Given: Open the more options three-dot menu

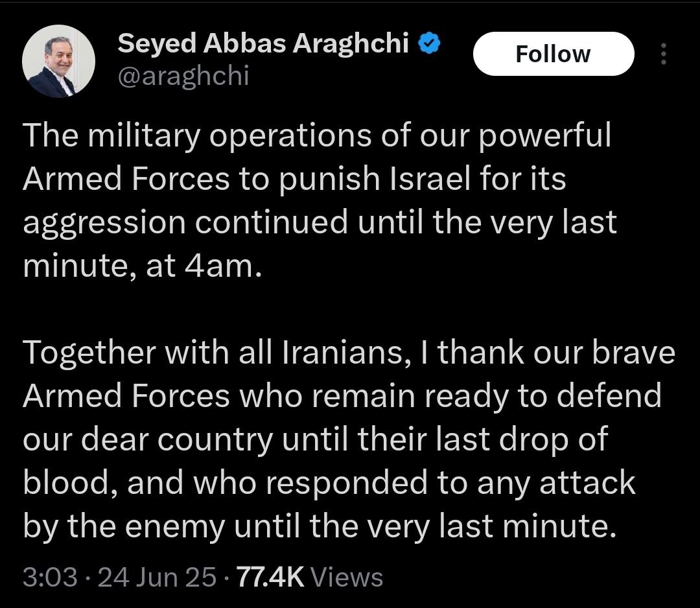Looking at the screenshot, I should [x=662, y=54].
